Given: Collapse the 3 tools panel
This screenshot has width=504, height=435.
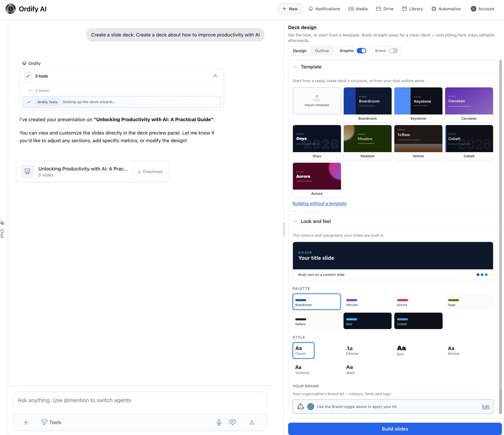Looking at the screenshot, I should pos(215,76).
